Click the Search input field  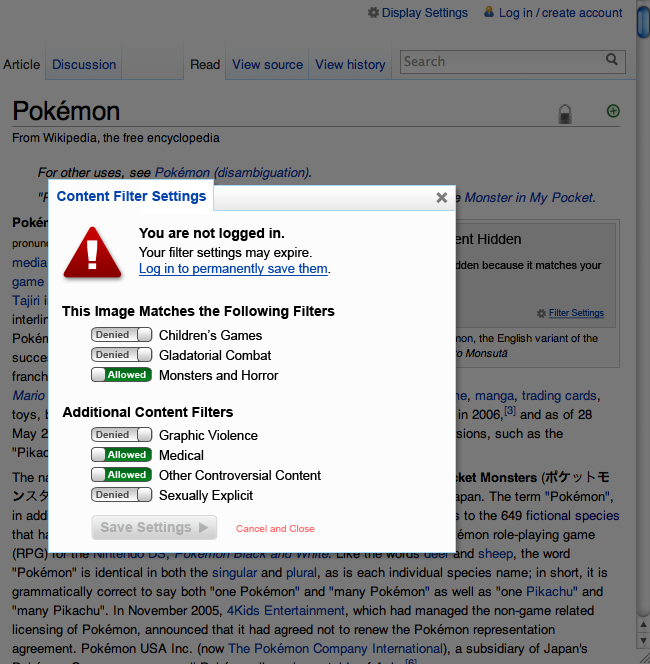point(502,61)
